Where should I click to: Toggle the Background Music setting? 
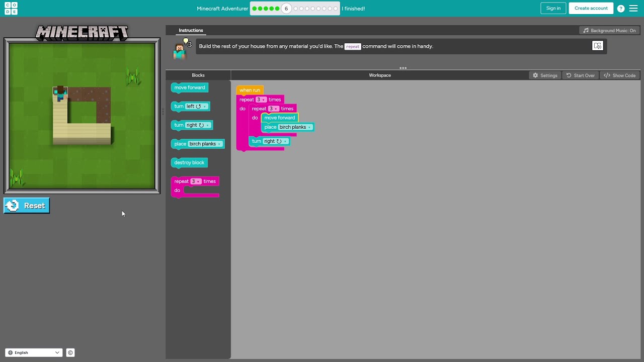click(x=609, y=31)
